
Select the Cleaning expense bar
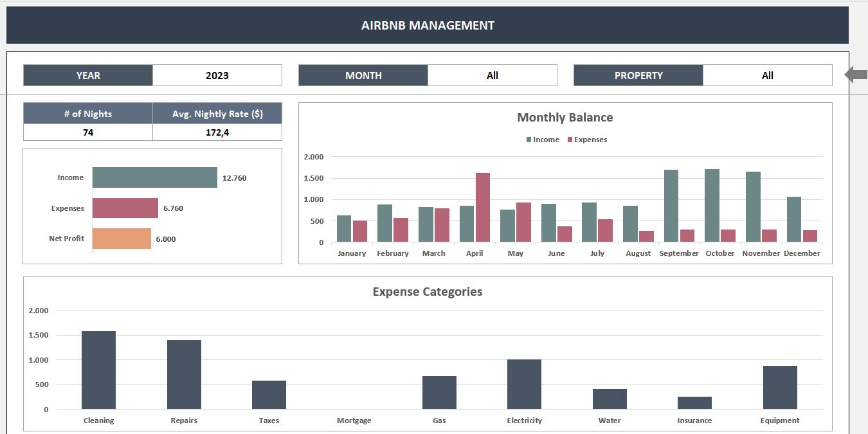(98, 370)
